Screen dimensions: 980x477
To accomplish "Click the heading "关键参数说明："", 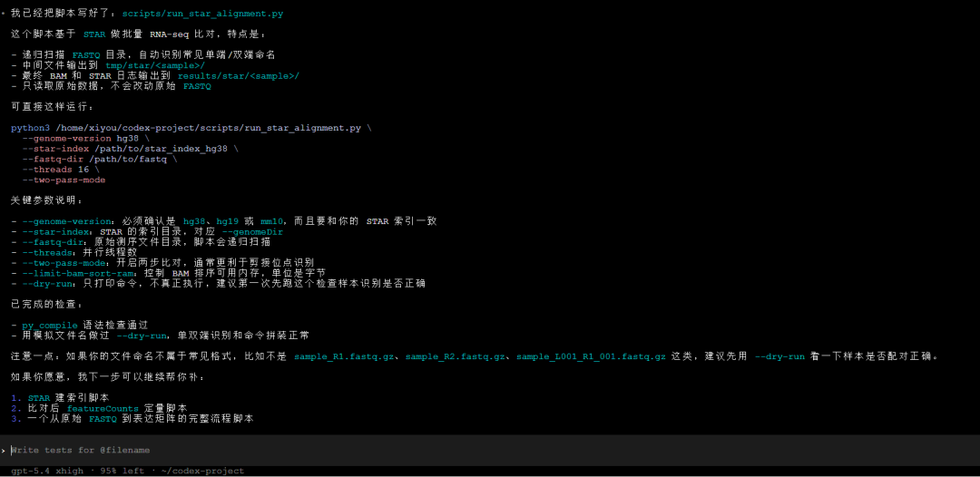I will click(47, 200).
